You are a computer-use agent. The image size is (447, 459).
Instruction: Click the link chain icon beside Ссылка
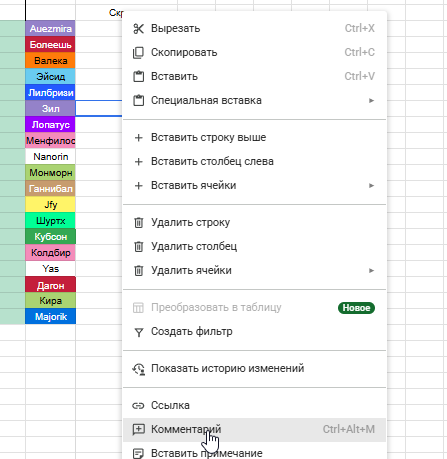(x=138, y=406)
